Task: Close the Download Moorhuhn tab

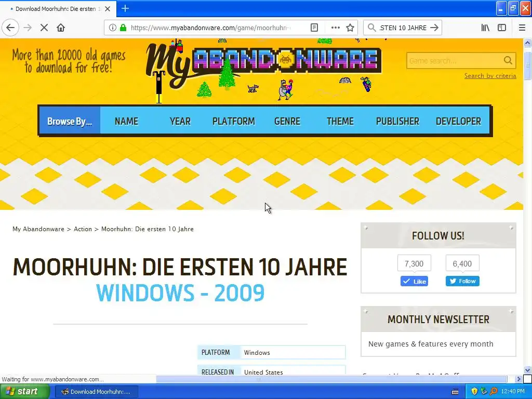Action: pyautogui.click(x=108, y=9)
